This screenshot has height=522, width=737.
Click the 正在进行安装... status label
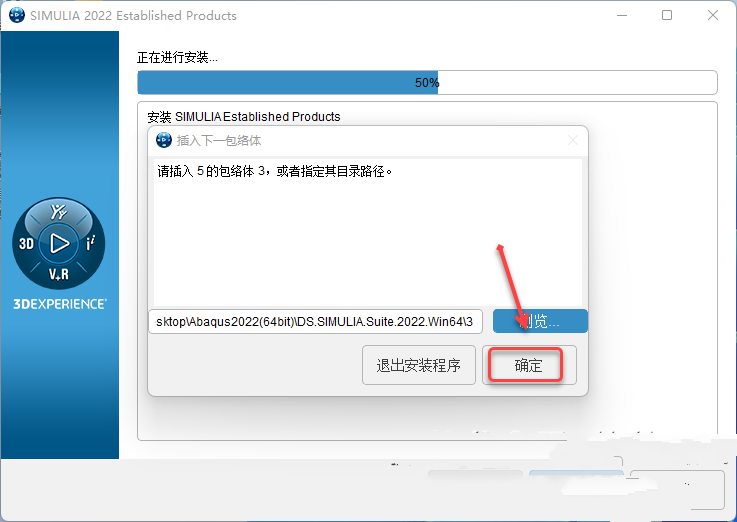[177, 58]
